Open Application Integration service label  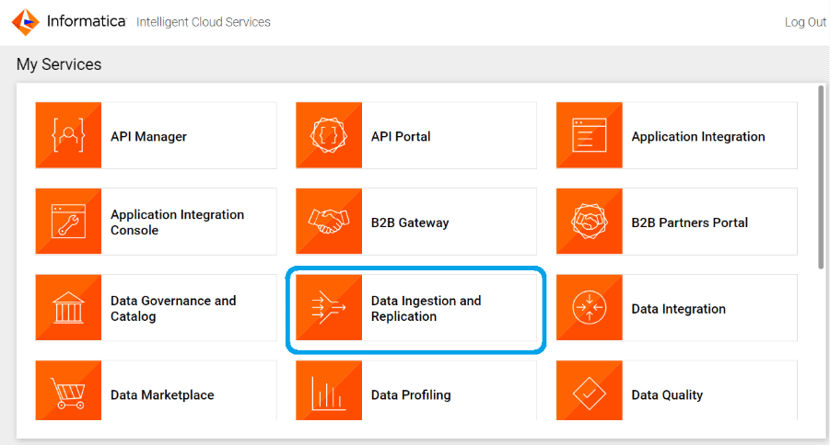point(698,137)
